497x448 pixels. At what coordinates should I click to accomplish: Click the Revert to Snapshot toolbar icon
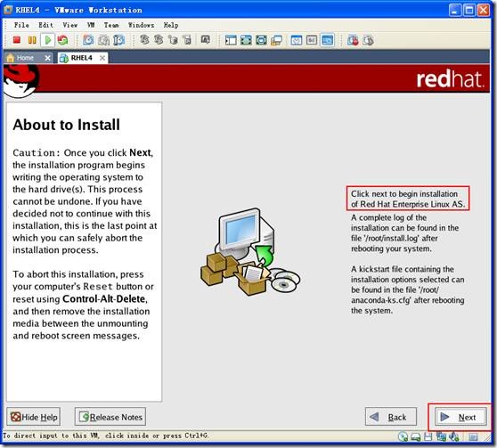(x=103, y=40)
